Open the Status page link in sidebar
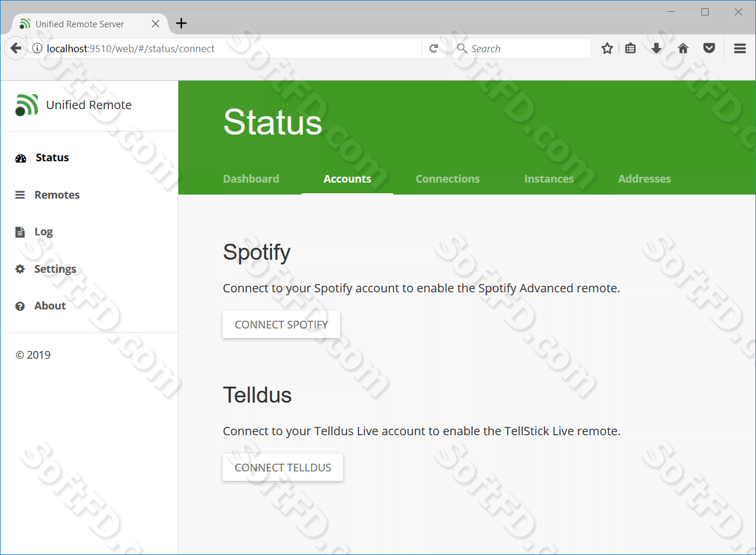This screenshot has width=756, height=555. 52,158
